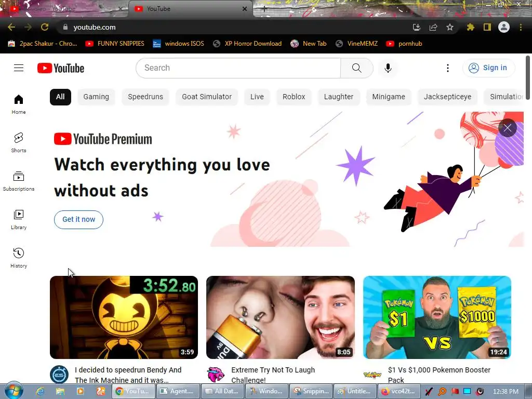The height and width of the screenshot is (399, 532).
Task: Select the Goat Simulator filter chip
Action: (x=207, y=97)
